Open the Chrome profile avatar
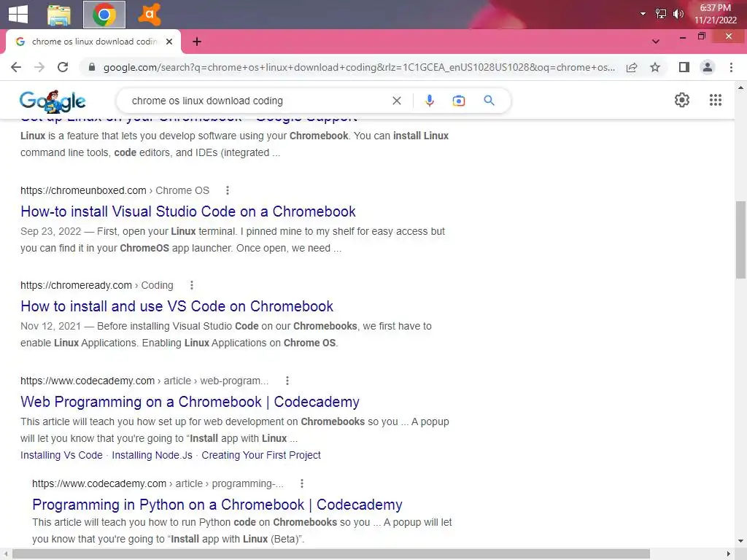This screenshot has width=747, height=560. point(708,67)
